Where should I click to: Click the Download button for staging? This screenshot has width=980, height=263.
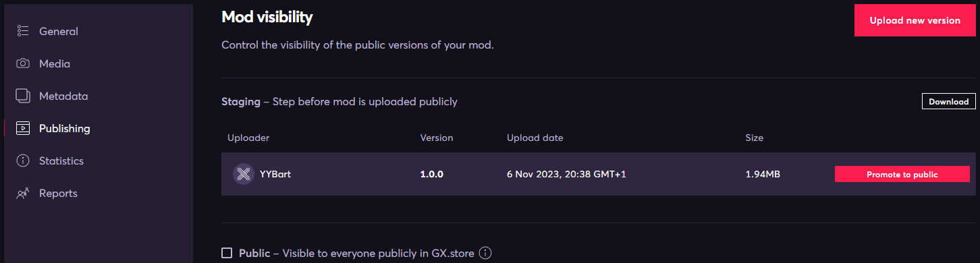click(x=948, y=101)
